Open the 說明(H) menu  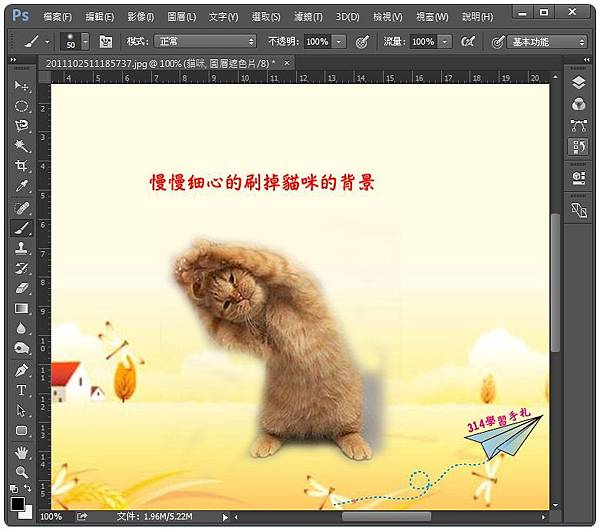point(477,16)
